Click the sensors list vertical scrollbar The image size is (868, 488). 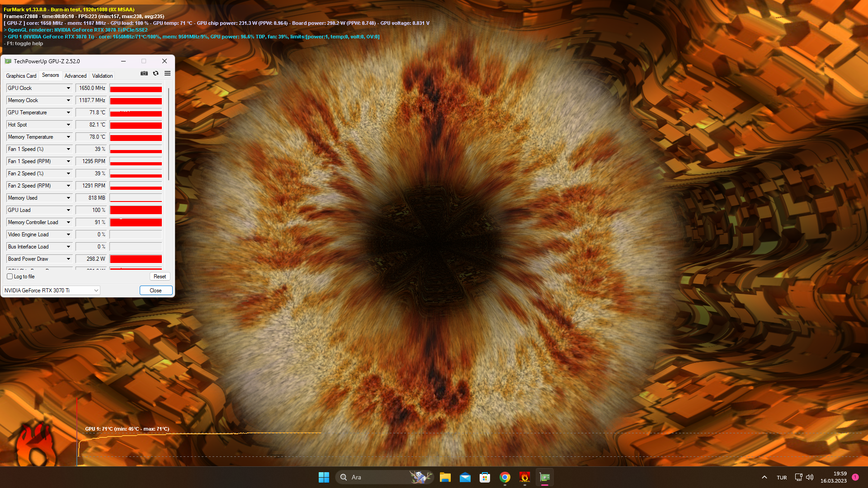pyautogui.click(x=169, y=136)
